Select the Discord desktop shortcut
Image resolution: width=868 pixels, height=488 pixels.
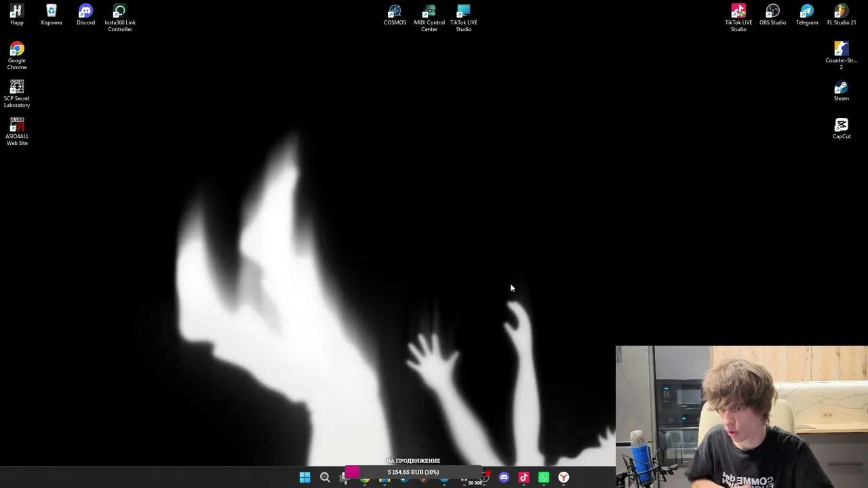click(x=85, y=15)
